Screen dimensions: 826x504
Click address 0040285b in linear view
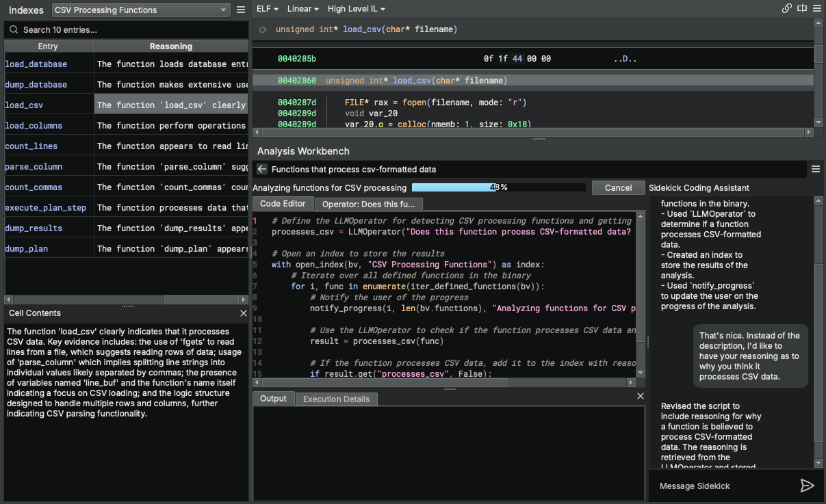pyautogui.click(x=297, y=59)
